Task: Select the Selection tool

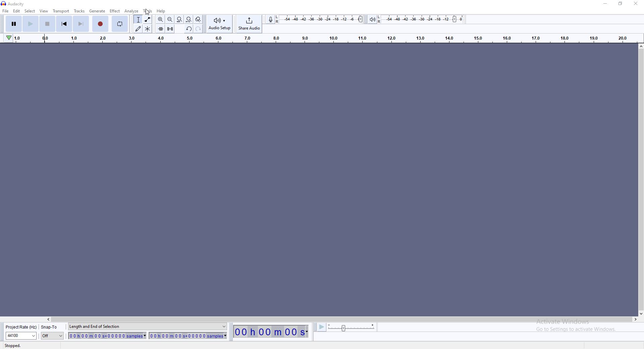Action: coord(138,19)
